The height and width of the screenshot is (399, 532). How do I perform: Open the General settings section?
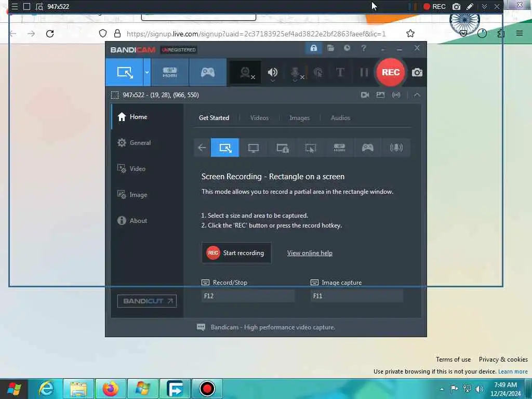[147, 143]
